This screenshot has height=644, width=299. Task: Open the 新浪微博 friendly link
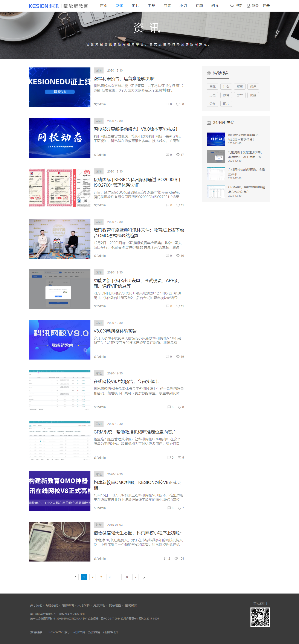[x=94, y=632]
